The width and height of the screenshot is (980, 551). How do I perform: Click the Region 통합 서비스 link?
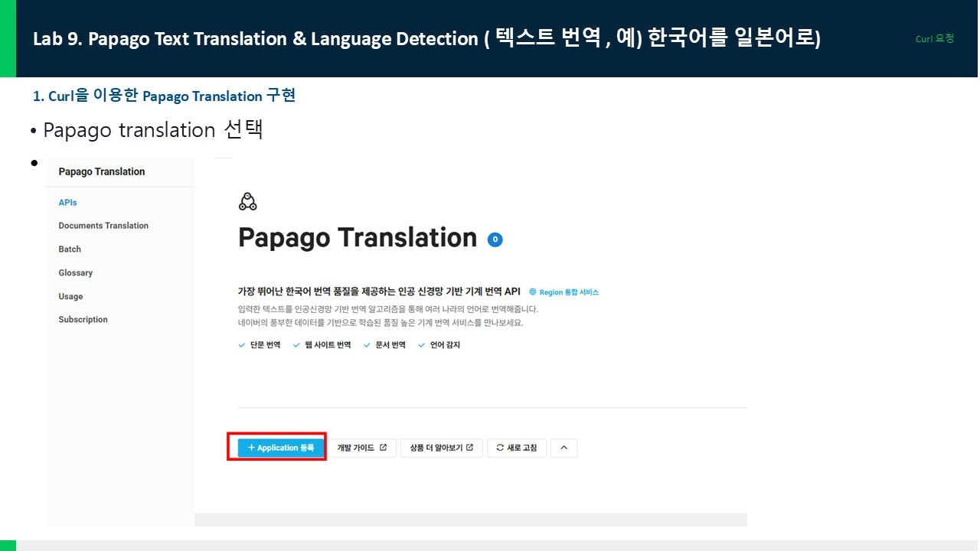coord(564,292)
